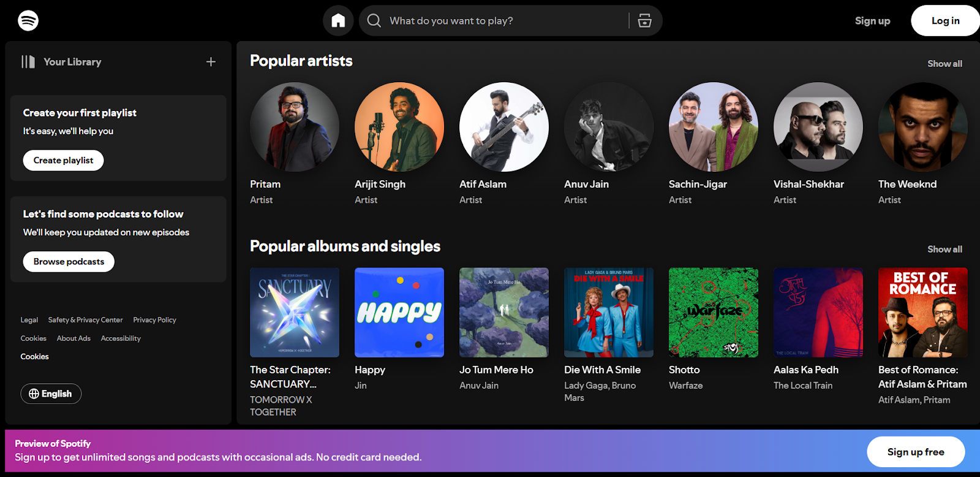
Task: Open Die With A Smile cover art
Action: coord(609,313)
